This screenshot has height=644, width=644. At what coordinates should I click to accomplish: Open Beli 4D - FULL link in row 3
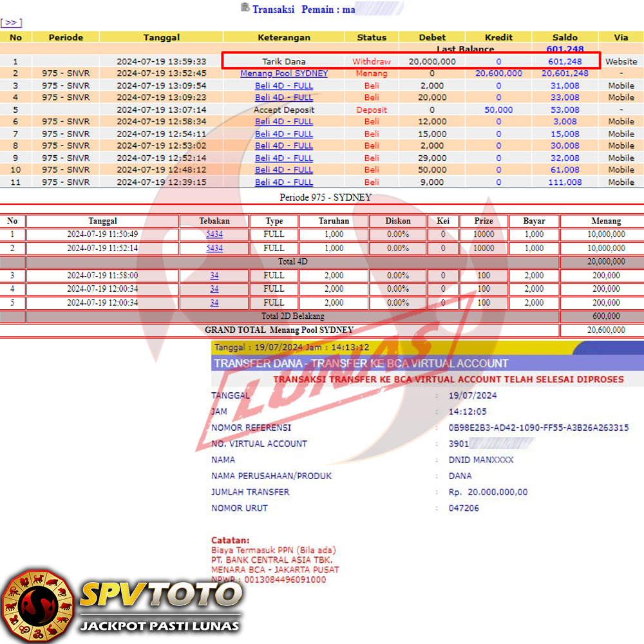pyautogui.click(x=284, y=86)
